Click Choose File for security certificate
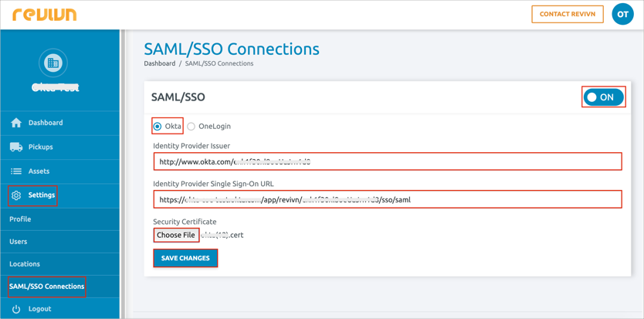 pos(176,235)
